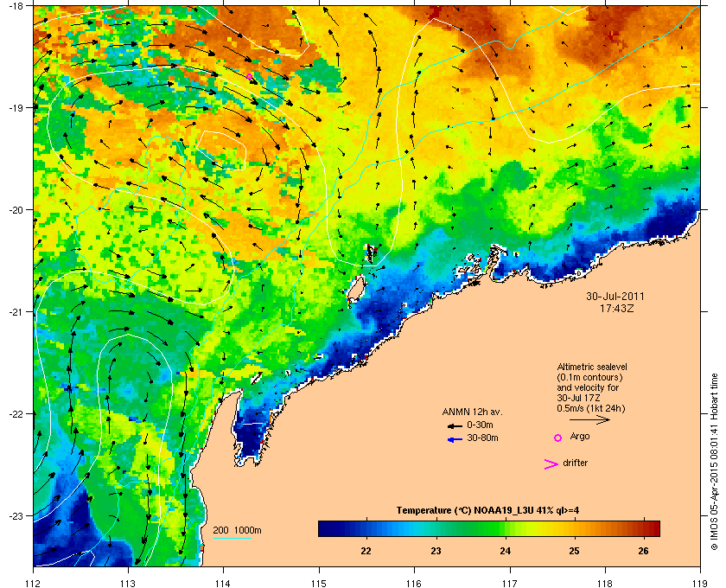
Task: Click the latitude axis label -20
Action: coord(16,210)
